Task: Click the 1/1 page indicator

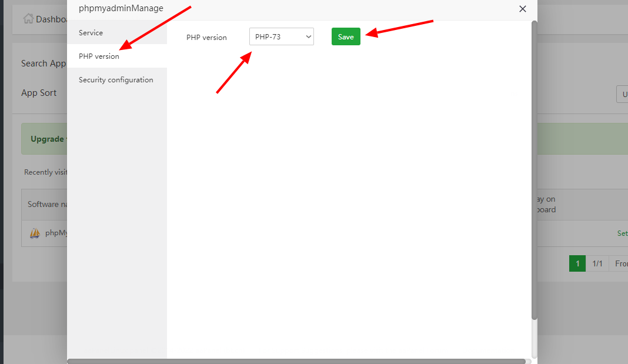Action: tap(597, 263)
